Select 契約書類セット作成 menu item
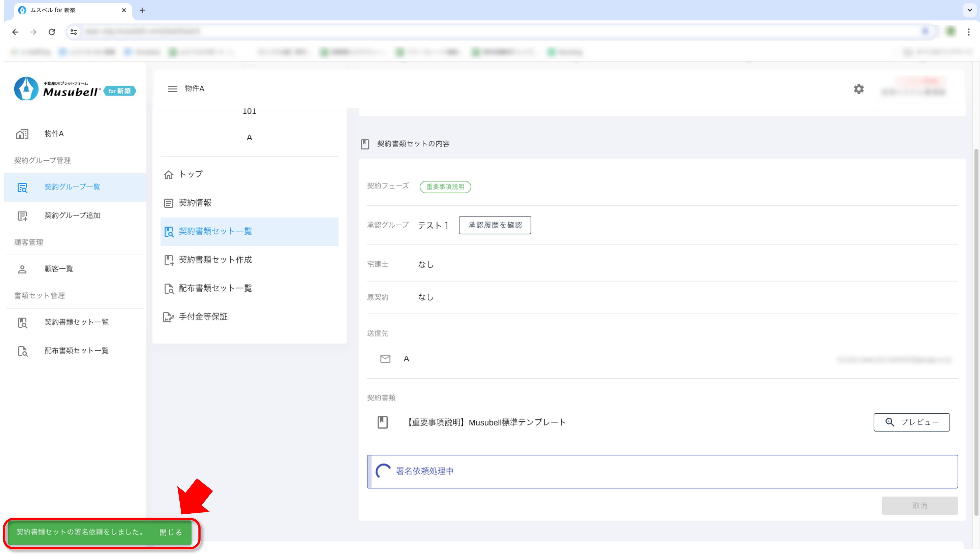980x556 pixels. click(x=215, y=260)
